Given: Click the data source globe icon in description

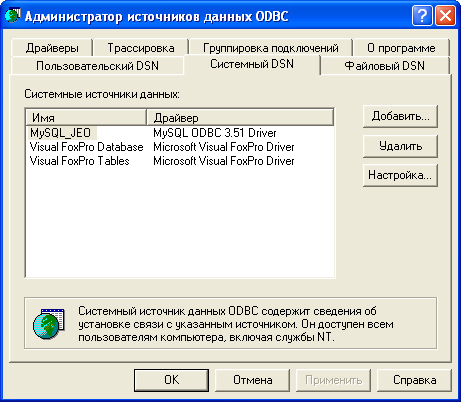Looking at the screenshot, I should point(49,324).
